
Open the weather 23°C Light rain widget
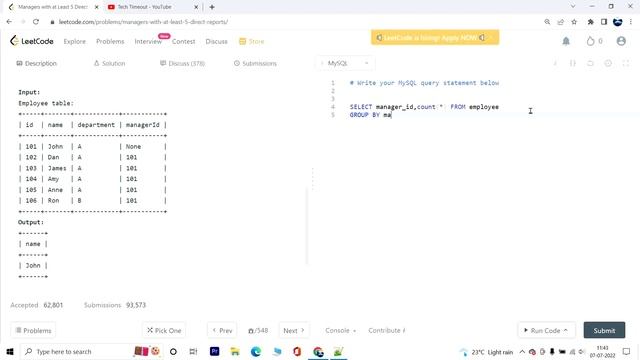tap(486, 351)
